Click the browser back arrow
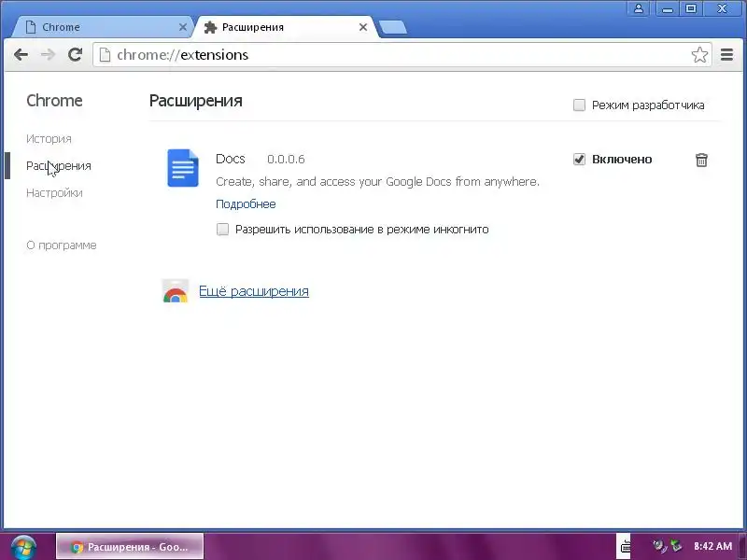The width and height of the screenshot is (747, 560). click(x=21, y=55)
